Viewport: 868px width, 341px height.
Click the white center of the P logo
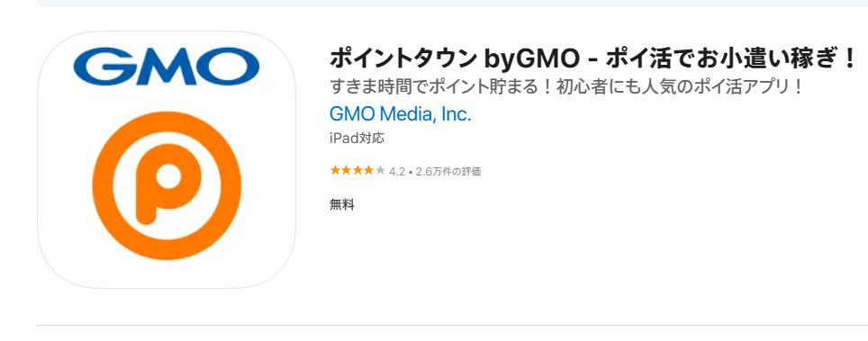166,177
